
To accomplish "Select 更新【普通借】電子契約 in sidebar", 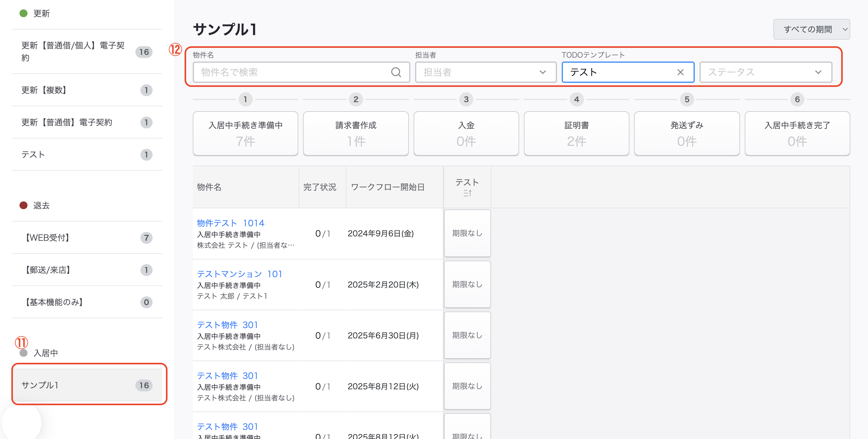I will tap(87, 122).
